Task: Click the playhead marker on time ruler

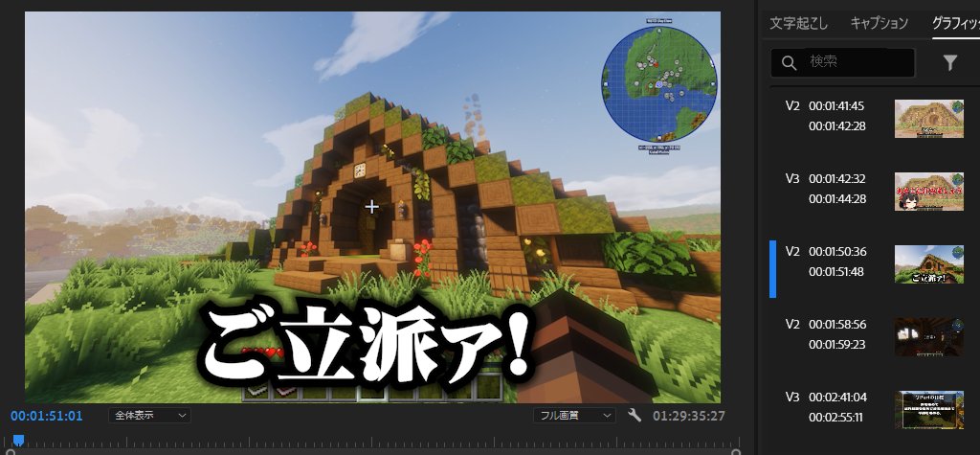Action: pos(19,441)
